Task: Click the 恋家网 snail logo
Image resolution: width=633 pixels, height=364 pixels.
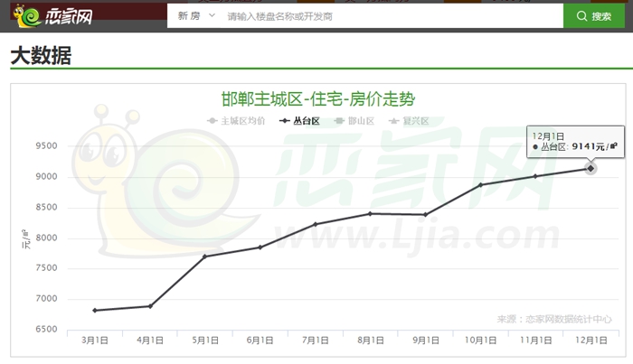Action: (x=52, y=16)
